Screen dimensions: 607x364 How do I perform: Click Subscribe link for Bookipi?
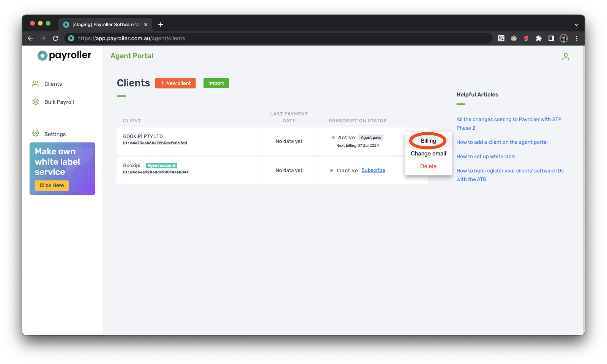coord(373,170)
